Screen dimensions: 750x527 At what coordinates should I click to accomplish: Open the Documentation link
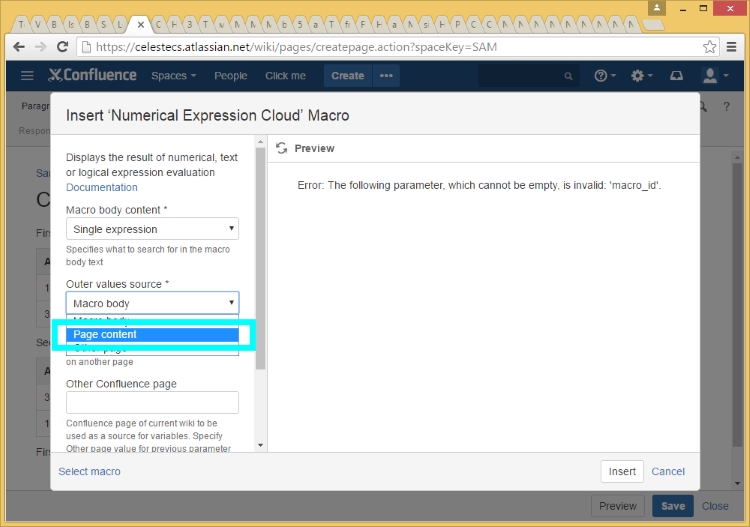pos(101,187)
